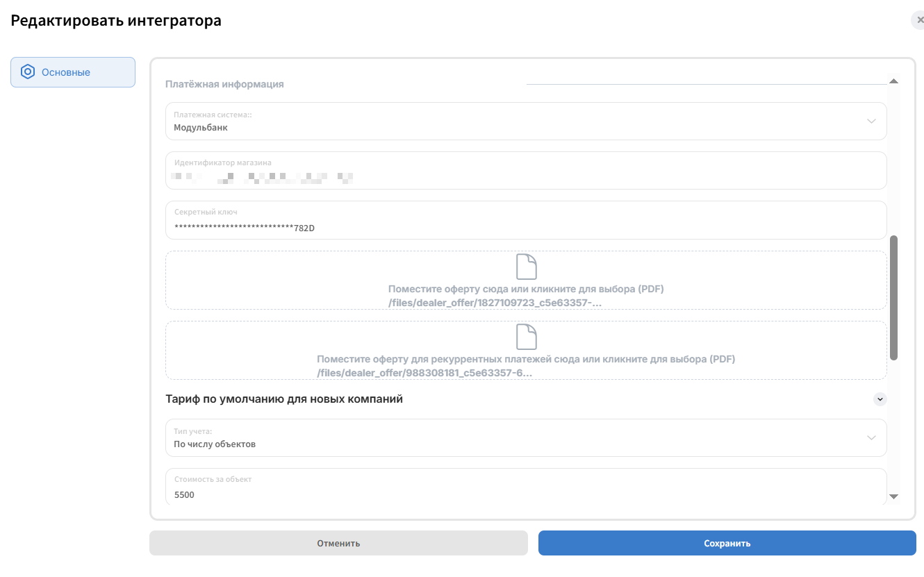This screenshot has height=577, width=924.
Task: Open the Платежная система dropdown showing Модульбанк
Action: (x=526, y=122)
